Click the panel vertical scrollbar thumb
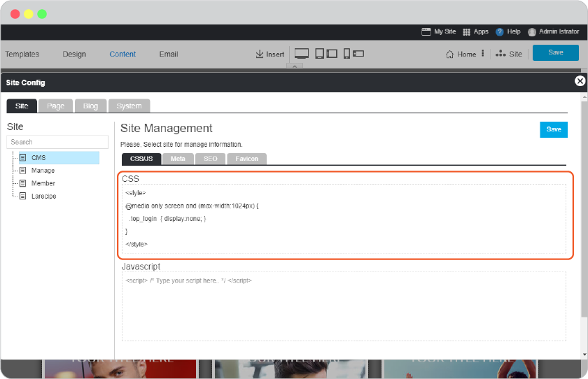The width and height of the screenshot is (588, 379). 584,209
